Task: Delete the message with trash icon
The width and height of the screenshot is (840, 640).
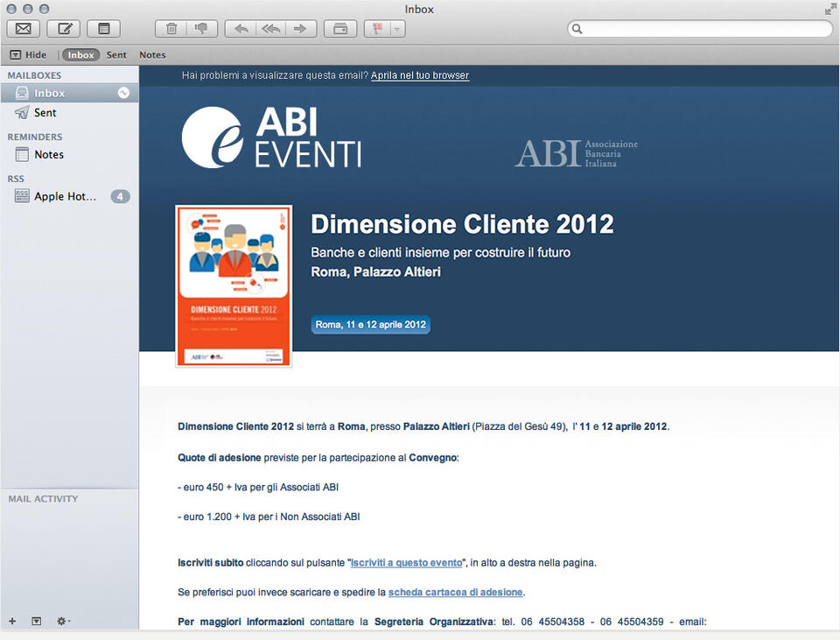Action: pyautogui.click(x=171, y=28)
